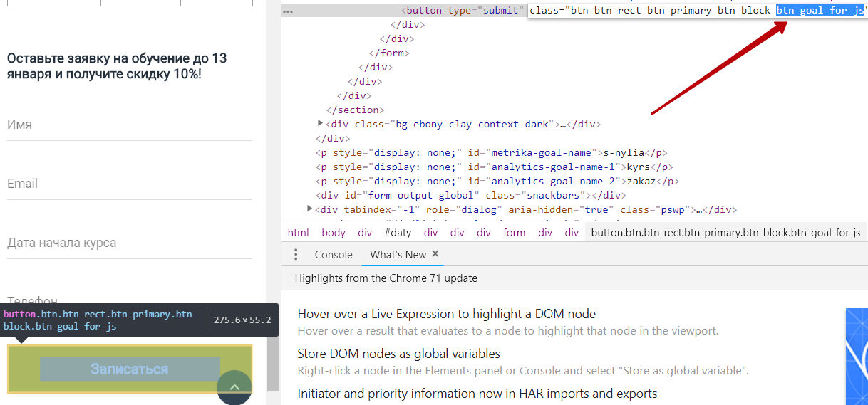Viewport: 868px width, 405px height.
Task: Expand the bg-ebony-clay div node
Action: (x=320, y=124)
